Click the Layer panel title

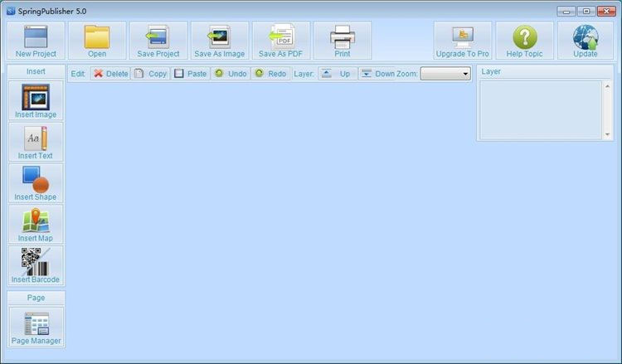[491, 71]
